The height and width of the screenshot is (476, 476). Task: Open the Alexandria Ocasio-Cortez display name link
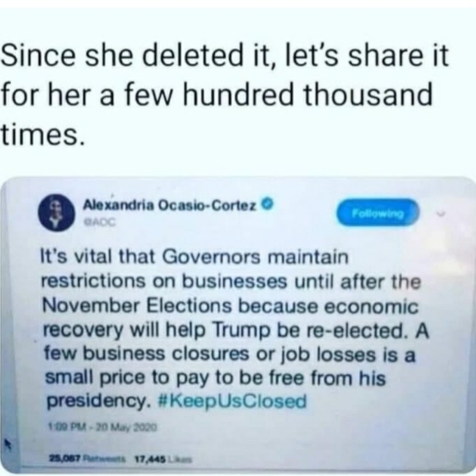170,205
